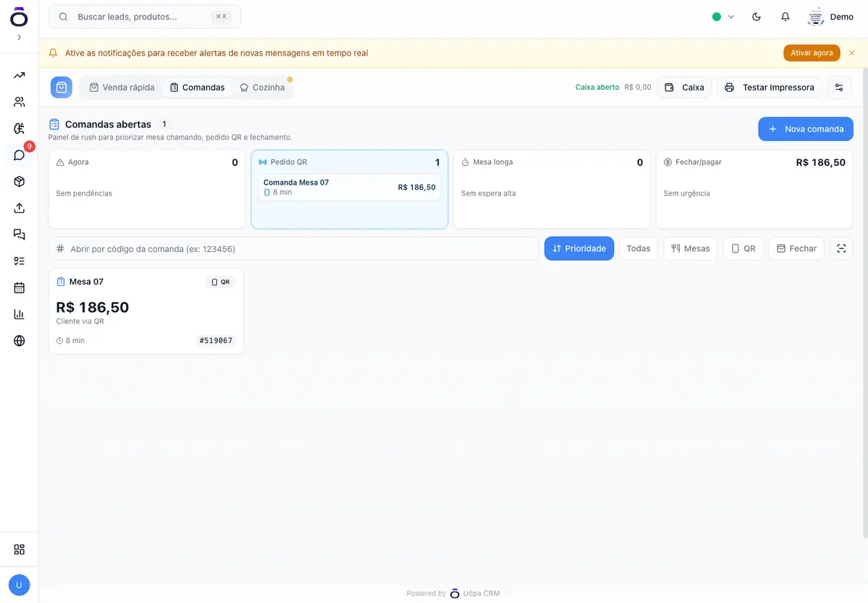Open the Demo account menu
Image resolution: width=868 pixels, height=603 pixels.
pyautogui.click(x=831, y=17)
